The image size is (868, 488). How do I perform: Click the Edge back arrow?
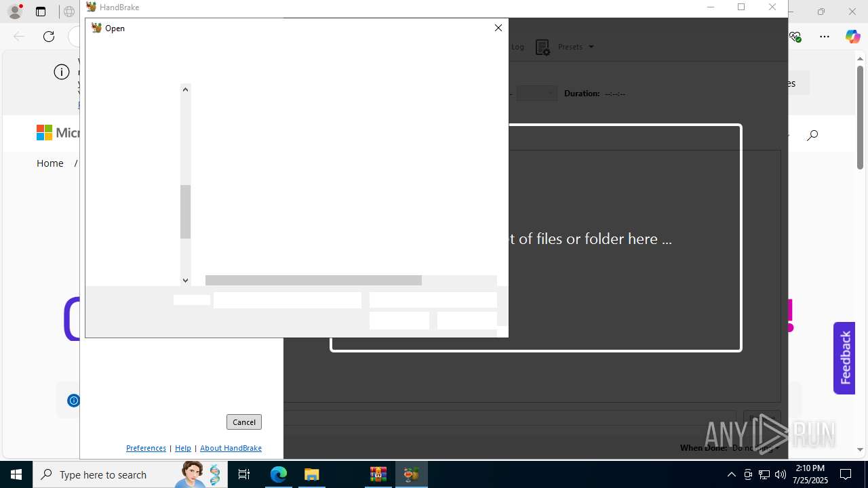tap(19, 37)
